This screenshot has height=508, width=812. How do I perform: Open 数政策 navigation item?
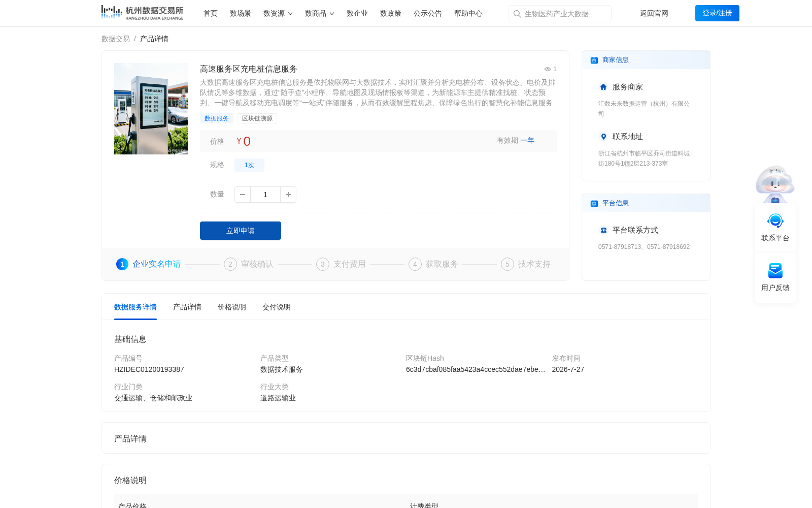[391, 13]
